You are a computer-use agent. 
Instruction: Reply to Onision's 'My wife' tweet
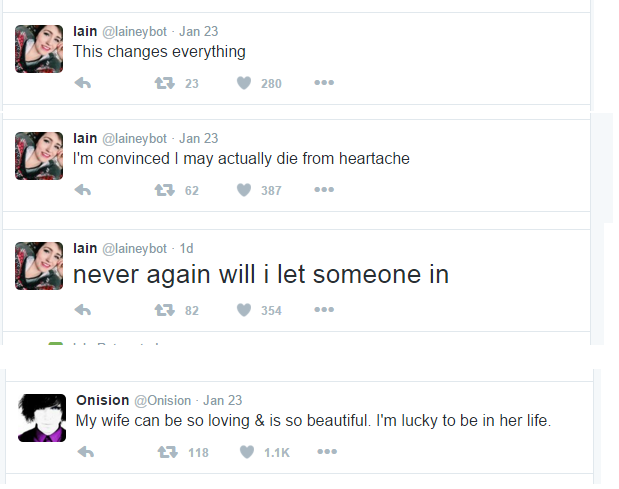coord(86,452)
